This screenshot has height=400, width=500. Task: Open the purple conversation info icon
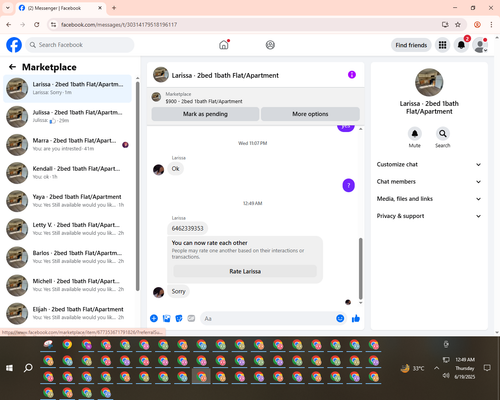352,75
